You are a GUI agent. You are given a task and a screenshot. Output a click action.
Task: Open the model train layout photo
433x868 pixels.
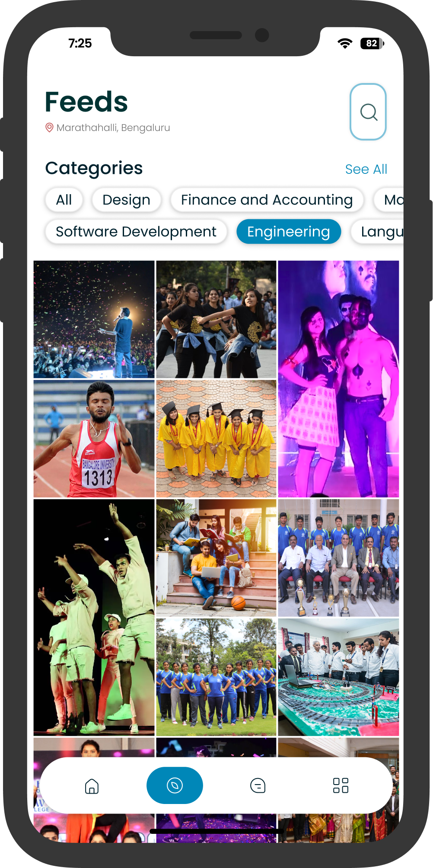[338, 677]
